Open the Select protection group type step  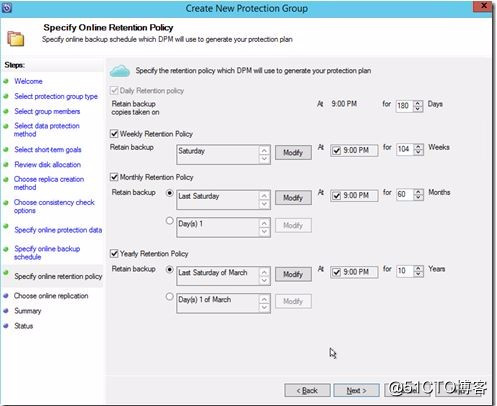[56, 96]
